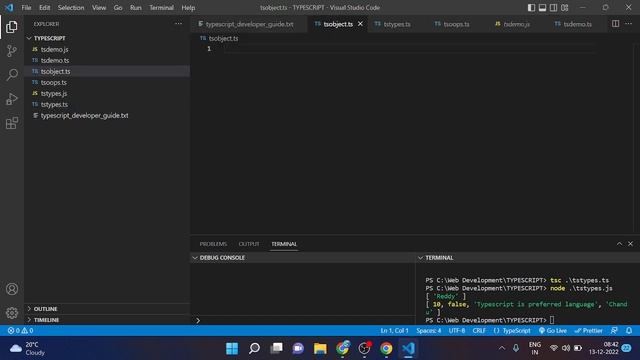Screen dimensions: 640x360
Task: Click errors and warnings count in status bar
Action: (x=20, y=331)
